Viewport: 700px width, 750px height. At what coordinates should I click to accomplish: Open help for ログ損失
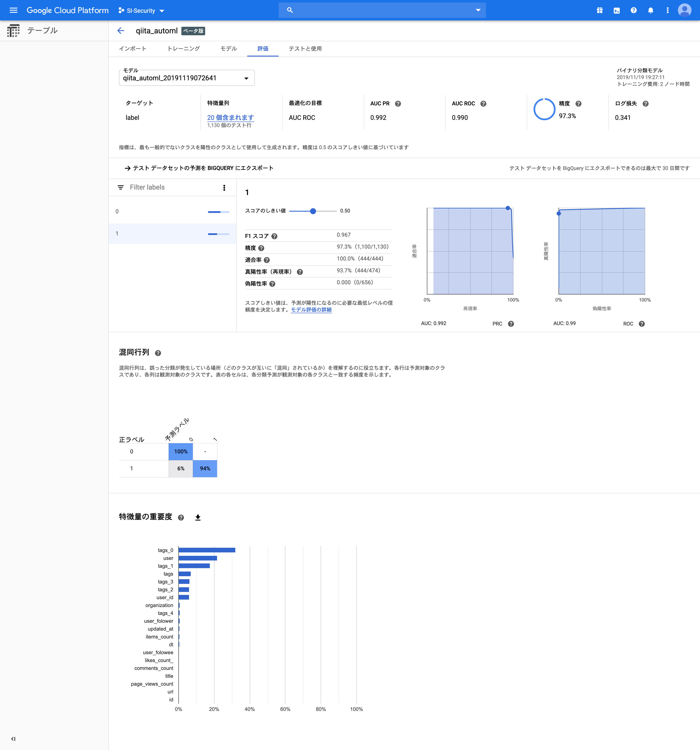[645, 104]
